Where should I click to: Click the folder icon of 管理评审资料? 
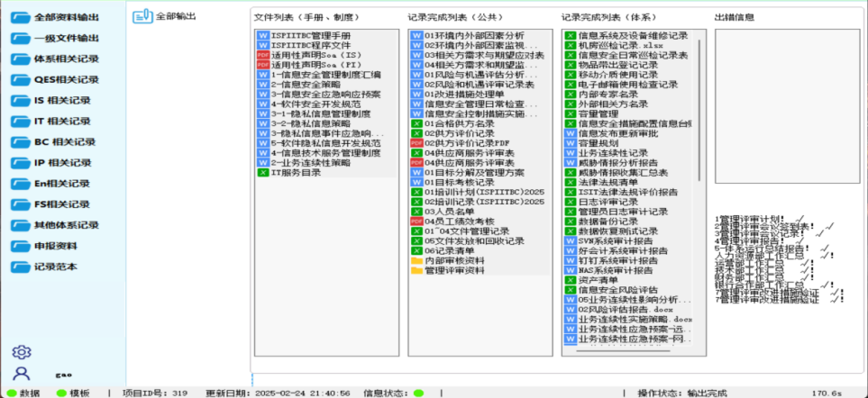[x=416, y=271]
